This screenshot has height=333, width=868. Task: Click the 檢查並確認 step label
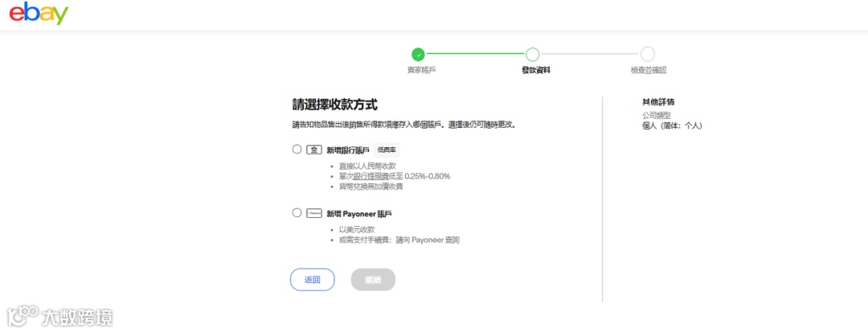tap(649, 70)
